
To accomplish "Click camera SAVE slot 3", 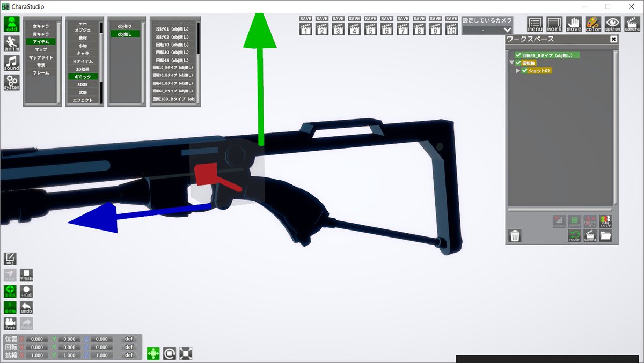I will (338, 26).
